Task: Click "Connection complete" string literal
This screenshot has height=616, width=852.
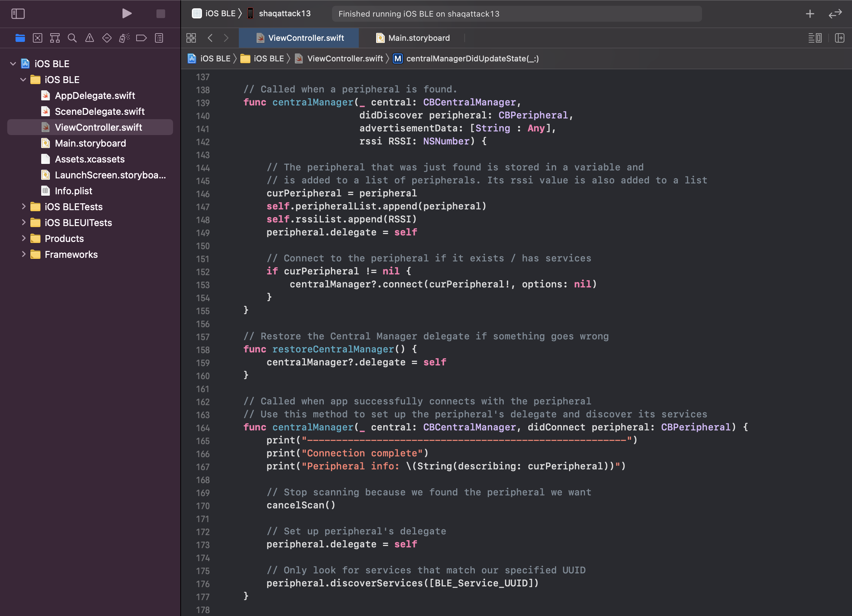Action: (x=362, y=453)
